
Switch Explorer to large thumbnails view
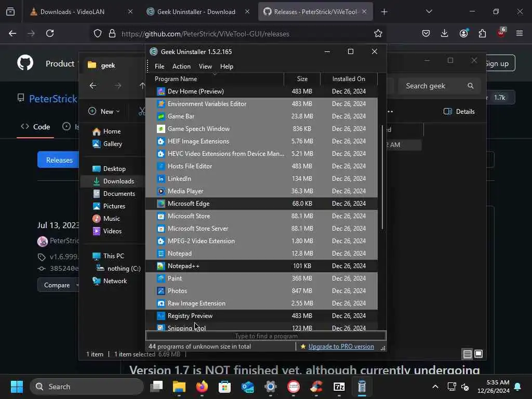[478, 354]
